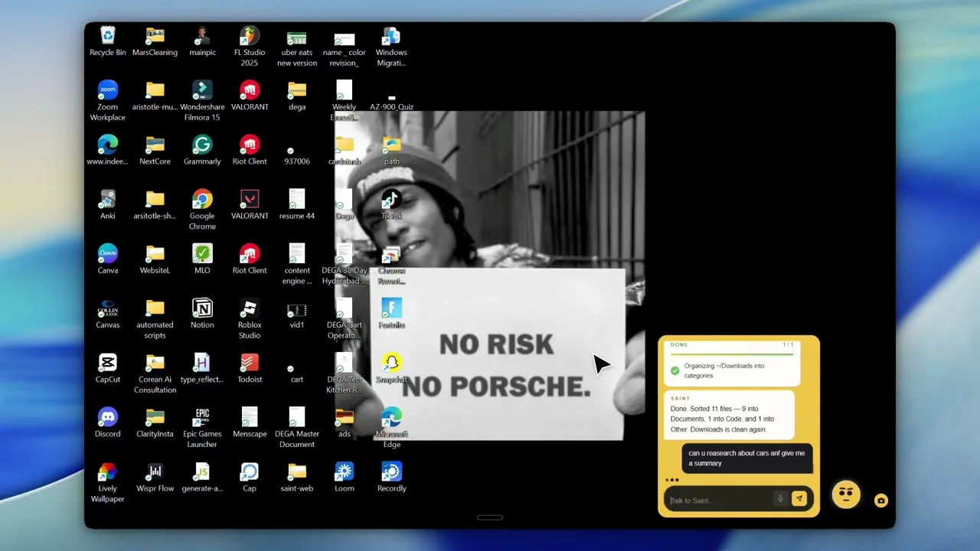Open the Canvas Collin College shortcut

click(108, 313)
